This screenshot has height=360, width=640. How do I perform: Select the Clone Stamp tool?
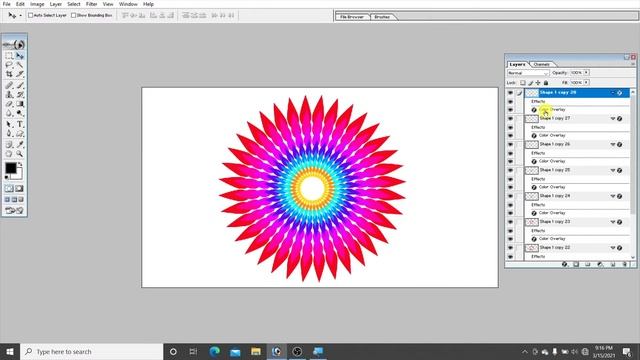(9, 95)
